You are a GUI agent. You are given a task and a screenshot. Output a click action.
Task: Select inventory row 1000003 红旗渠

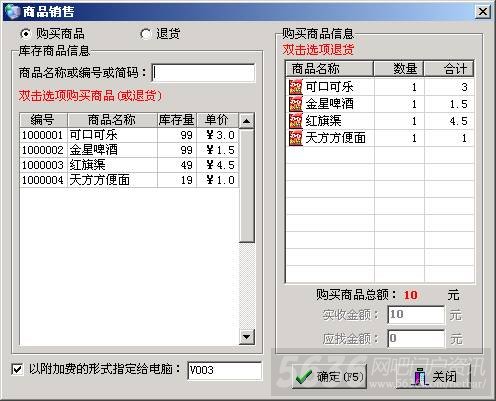[x=129, y=165]
